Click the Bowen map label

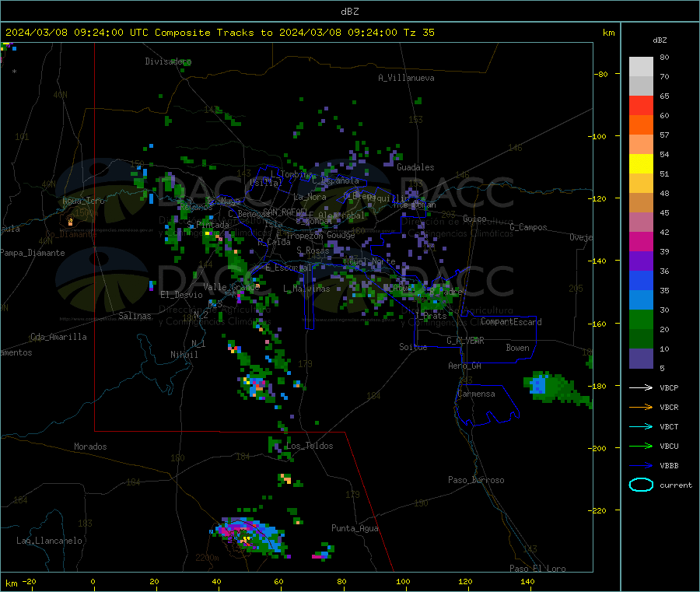518,348
